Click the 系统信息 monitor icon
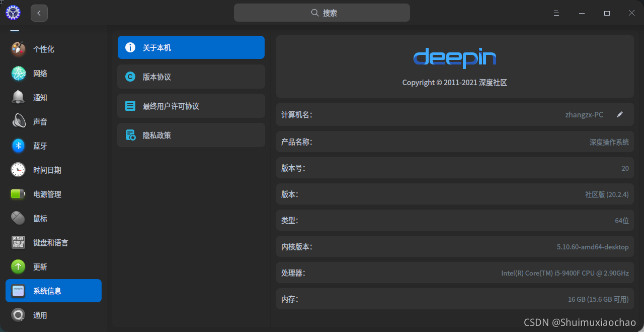This screenshot has height=332, width=644. 19,291
